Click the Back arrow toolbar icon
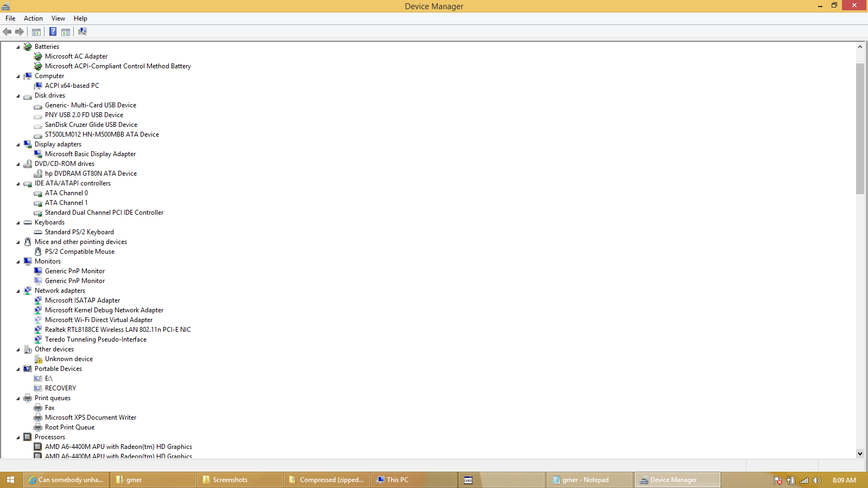Viewport: 868px width, 488px height. tap(7, 31)
